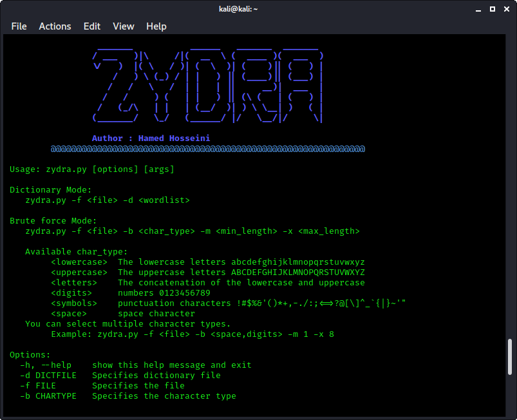The image size is (517, 420).
Task: Click the Dictionary Mode heading
Action: point(48,189)
